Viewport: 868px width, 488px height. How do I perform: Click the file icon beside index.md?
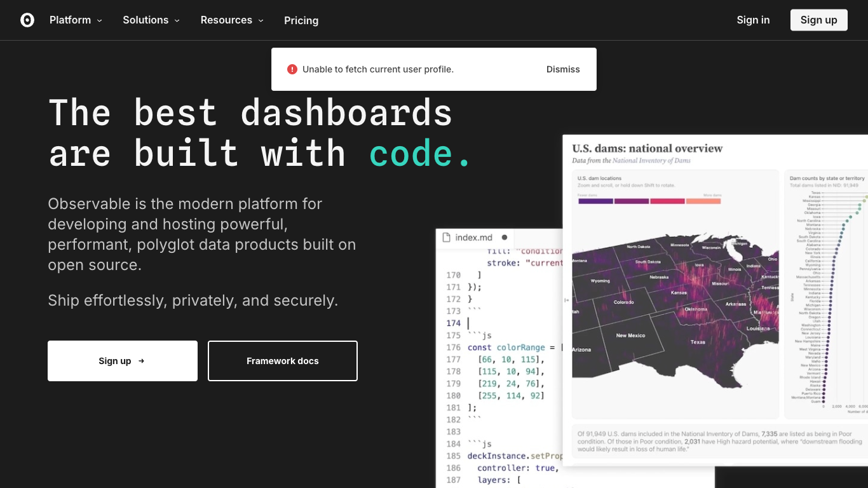coord(446,238)
